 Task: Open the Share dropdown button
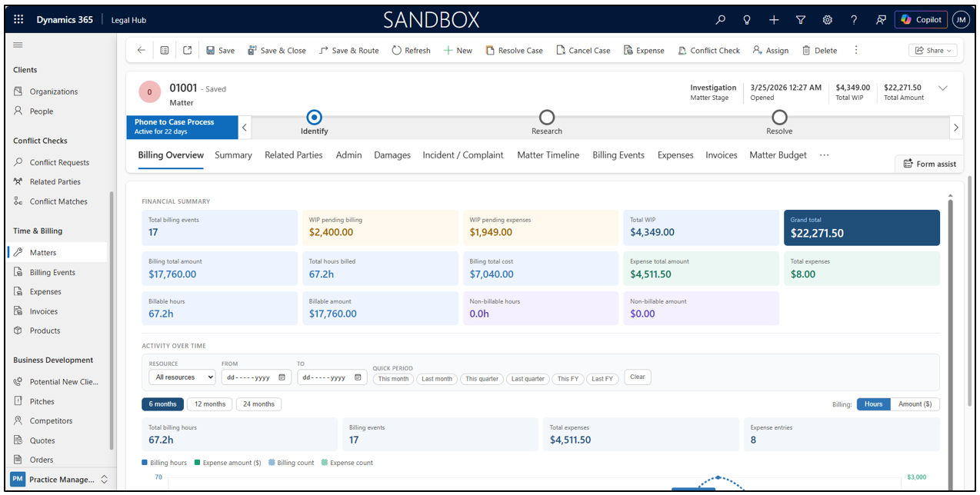tap(933, 50)
